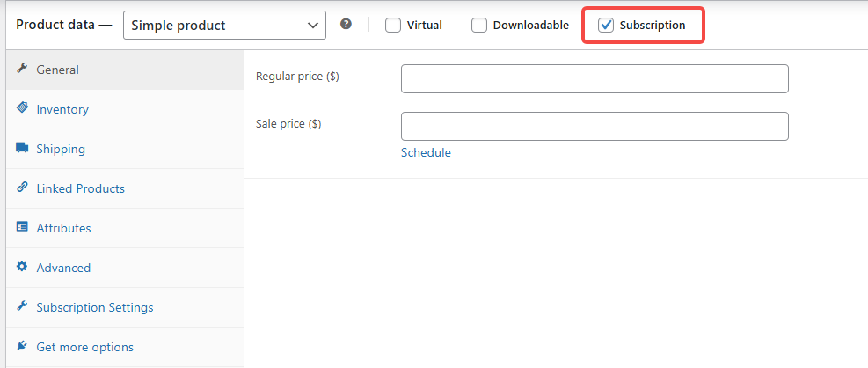
Task: Focus the Sale price input field
Action: tap(594, 126)
